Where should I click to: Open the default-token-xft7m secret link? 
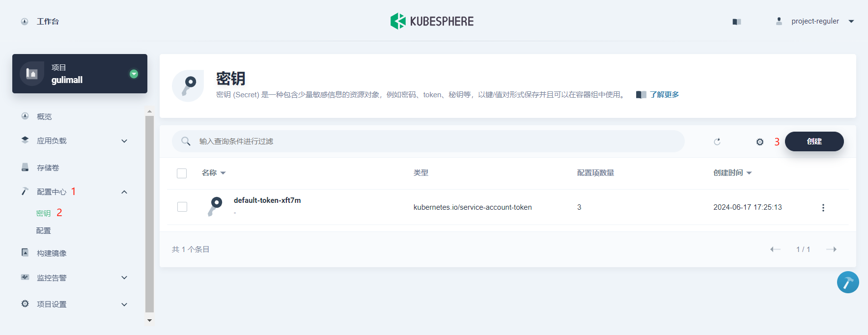tap(267, 200)
